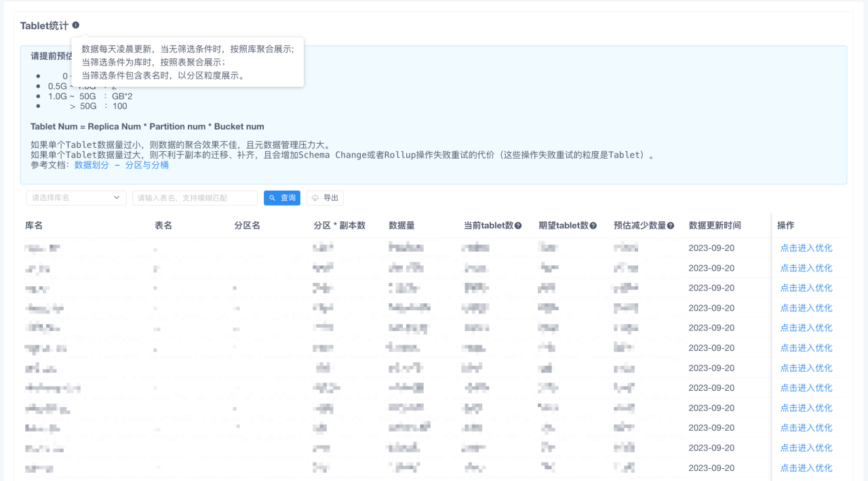Open the 分区与分桶 reference link
Viewport: 868px width, 481px height.
click(148, 164)
